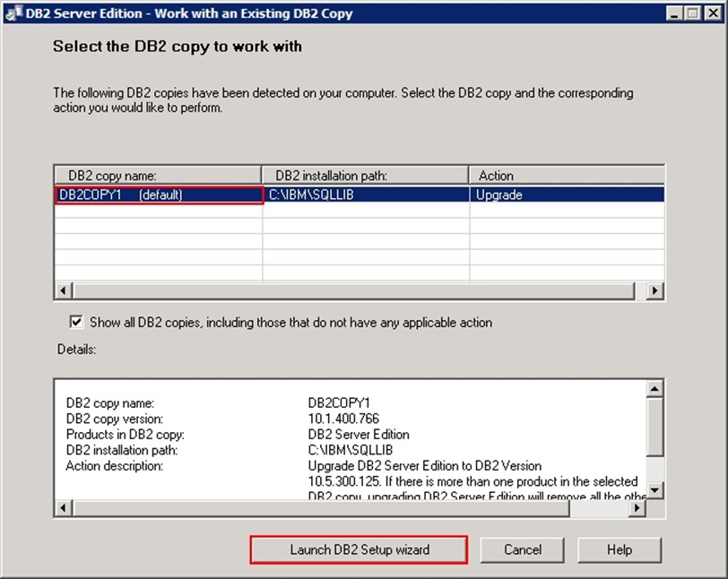
Task: Click left arrow of Details horizontal scrollbar
Action: tap(63, 508)
